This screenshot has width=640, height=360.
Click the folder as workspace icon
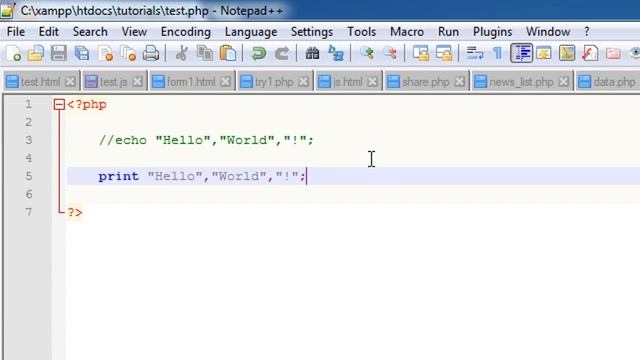(x=613, y=53)
